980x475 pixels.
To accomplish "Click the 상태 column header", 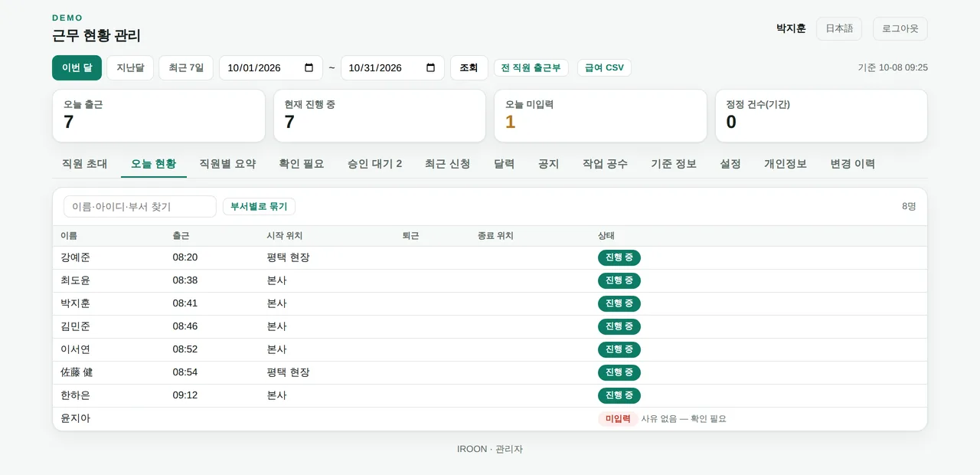I will [x=606, y=236].
